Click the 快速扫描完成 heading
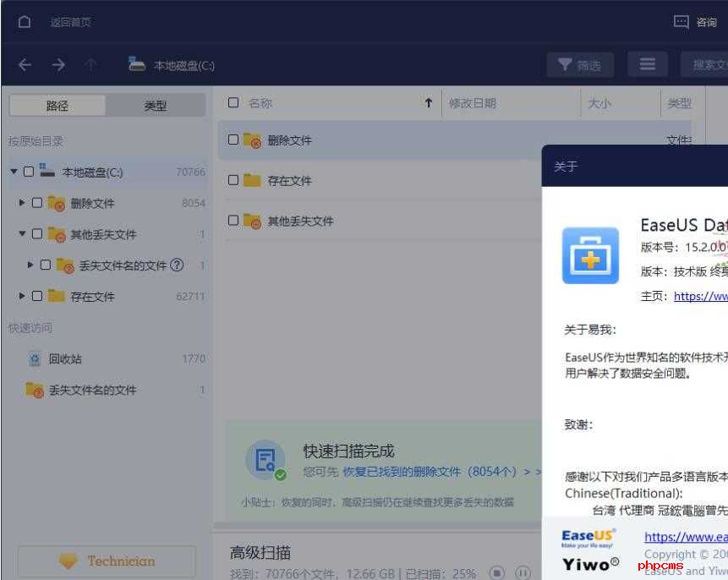The width and height of the screenshot is (728, 580). (348, 451)
